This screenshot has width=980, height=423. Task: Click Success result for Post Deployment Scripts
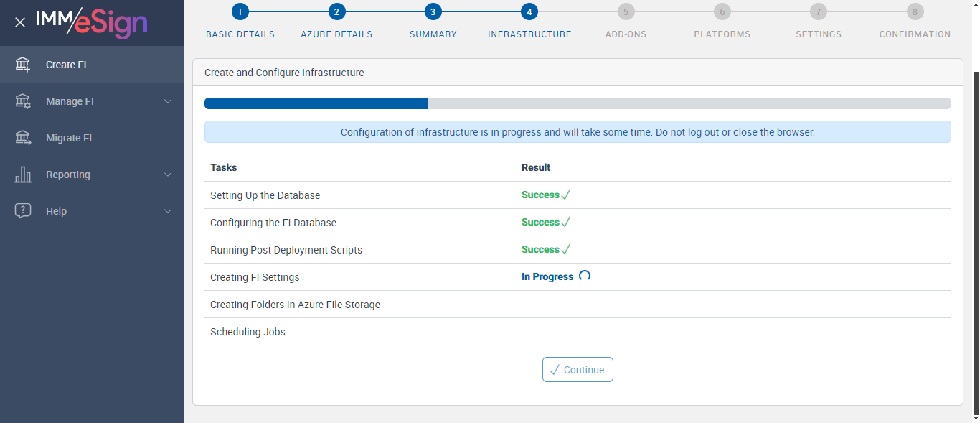tap(546, 250)
